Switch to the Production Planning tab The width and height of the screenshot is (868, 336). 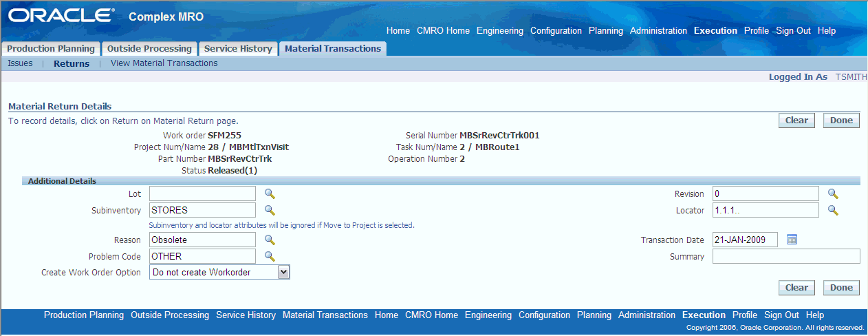click(51, 49)
